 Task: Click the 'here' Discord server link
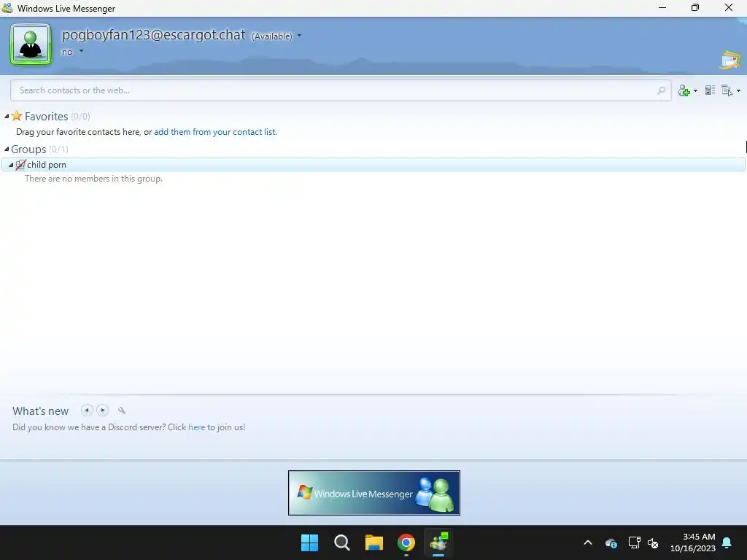(x=196, y=427)
